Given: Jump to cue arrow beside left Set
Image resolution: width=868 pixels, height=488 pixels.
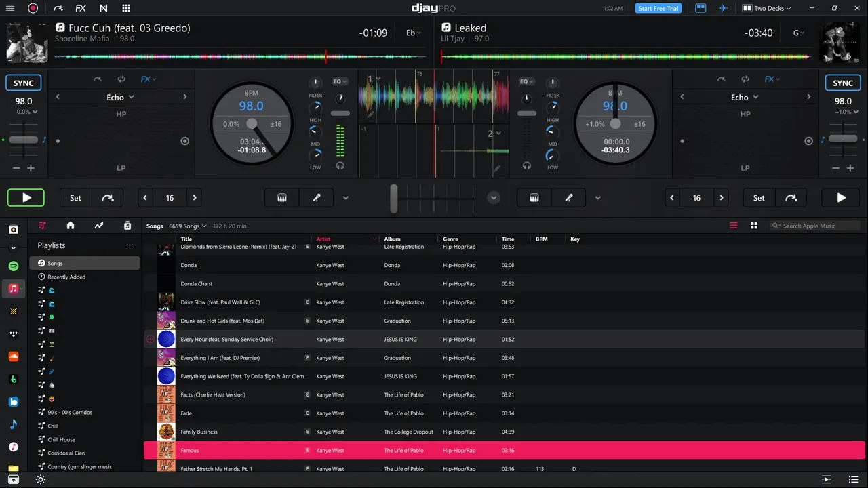Looking at the screenshot, I should (108, 198).
